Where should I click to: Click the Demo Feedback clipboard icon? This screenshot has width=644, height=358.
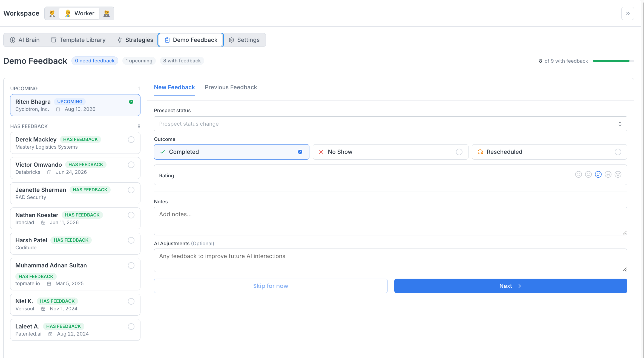(x=167, y=40)
